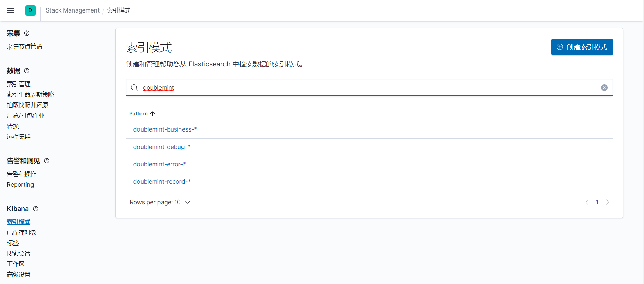Open 已保存对象 in sidebar

tap(22, 232)
